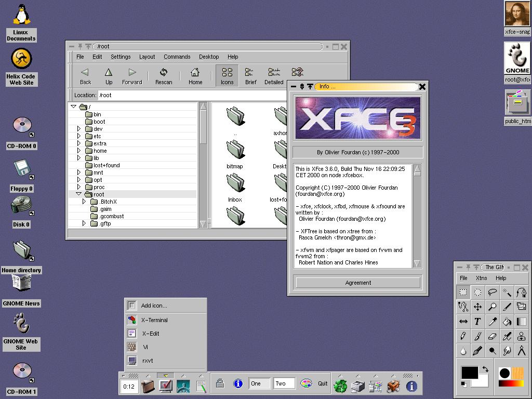Click the Rescan toolbar button

pyautogui.click(x=164, y=76)
